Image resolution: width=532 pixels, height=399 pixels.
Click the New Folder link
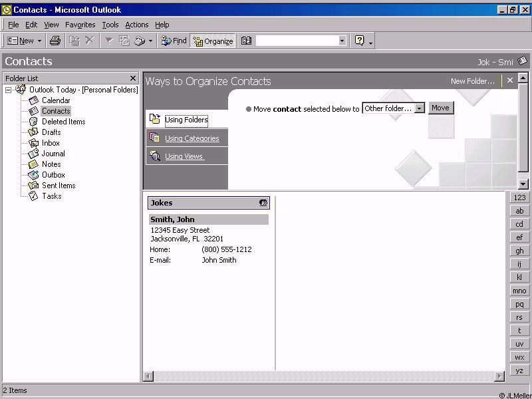[x=473, y=81]
